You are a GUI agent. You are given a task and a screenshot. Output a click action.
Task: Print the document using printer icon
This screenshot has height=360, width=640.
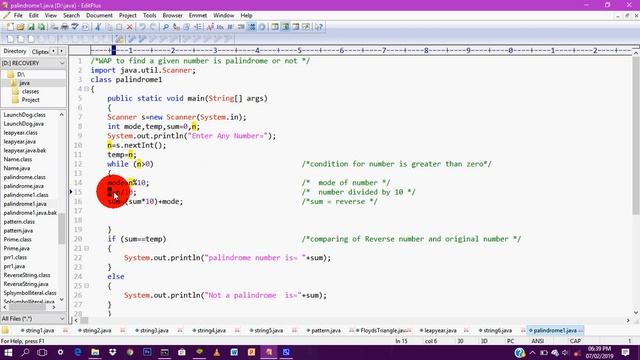[x=64, y=27]
